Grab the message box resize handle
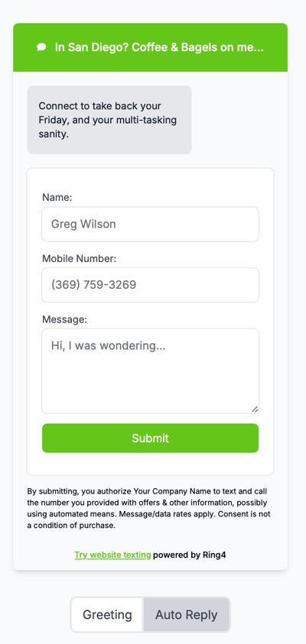 pyautogui.click(x=255, y=409)
